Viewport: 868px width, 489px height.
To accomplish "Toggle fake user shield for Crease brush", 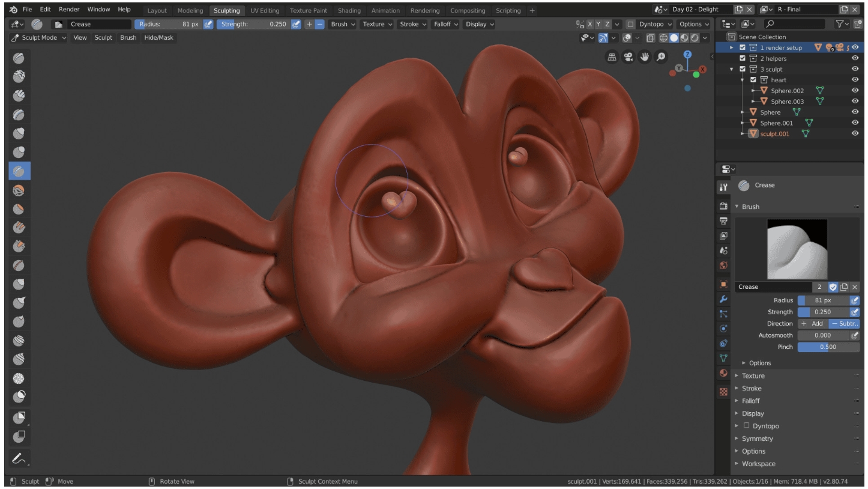I will [833, 287].
